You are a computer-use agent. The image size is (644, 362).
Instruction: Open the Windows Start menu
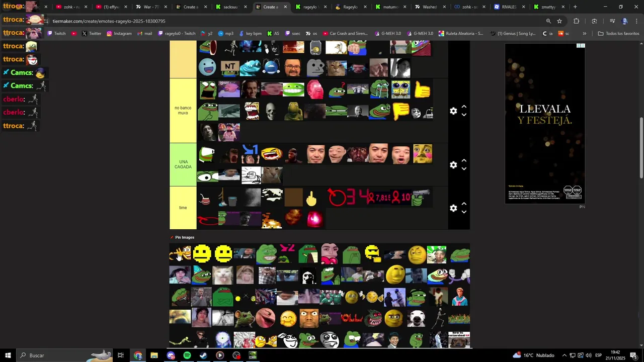click(8, 355)
